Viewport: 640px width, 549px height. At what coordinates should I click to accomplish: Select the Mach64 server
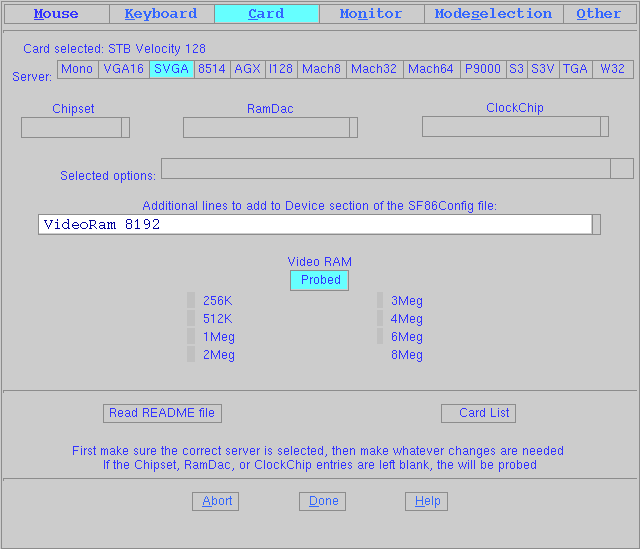(x=430, y=69)
